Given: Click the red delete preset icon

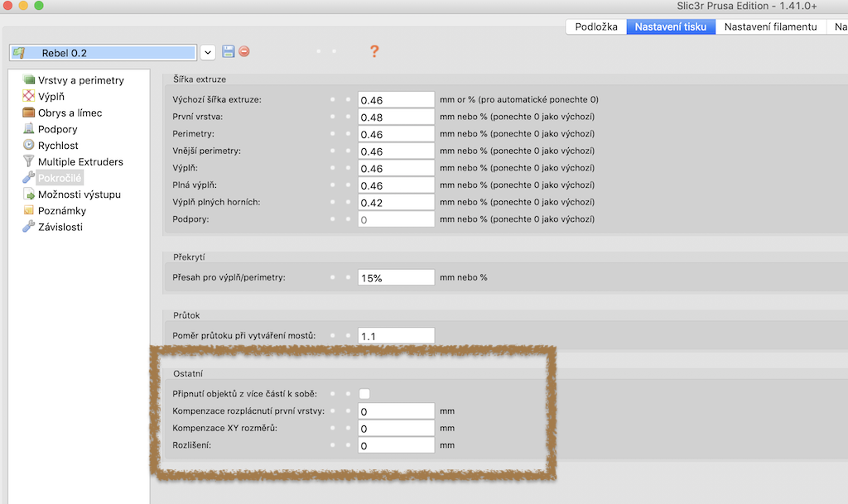Looking at the screenshot, I should click(x=244, y=51).
